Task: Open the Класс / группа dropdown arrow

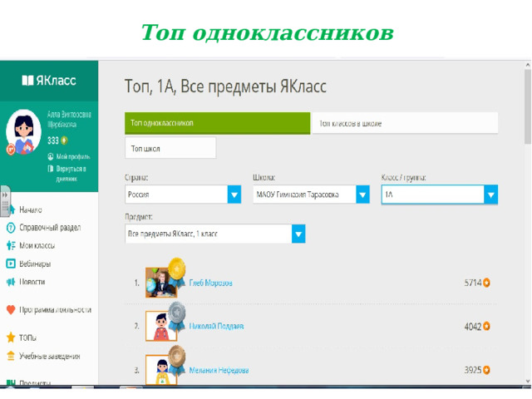Action: coord(491,195)
